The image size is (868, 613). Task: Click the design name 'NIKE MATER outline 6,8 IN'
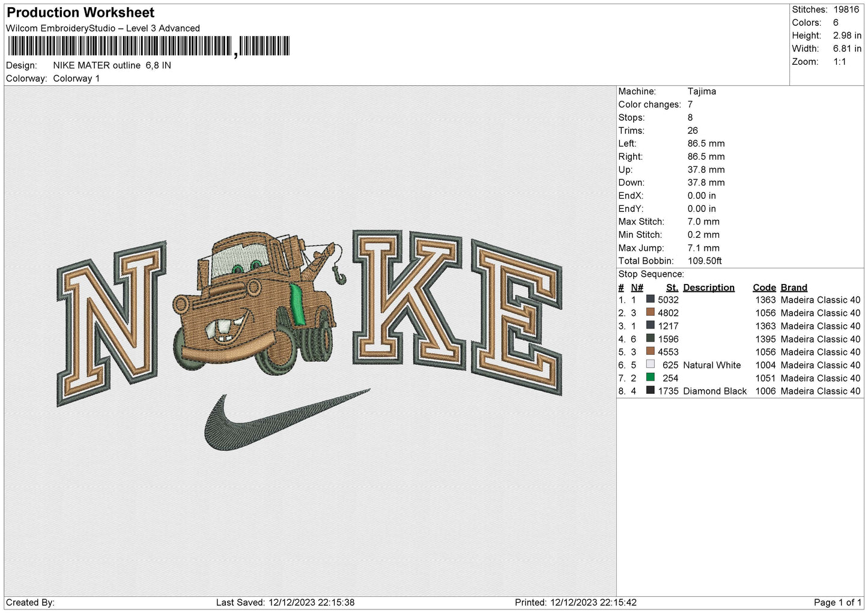[112, 65]
